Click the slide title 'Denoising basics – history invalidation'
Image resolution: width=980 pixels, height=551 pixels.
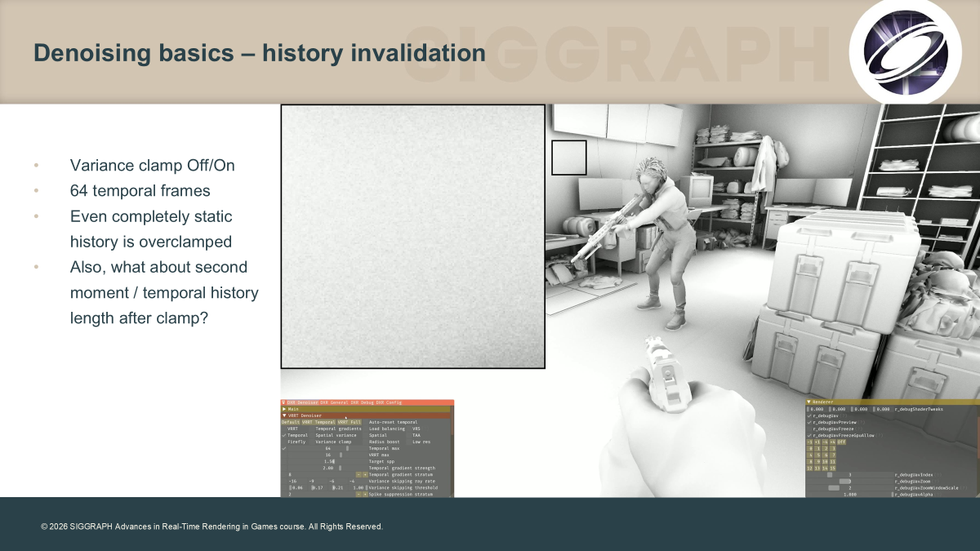coord(260,54)
